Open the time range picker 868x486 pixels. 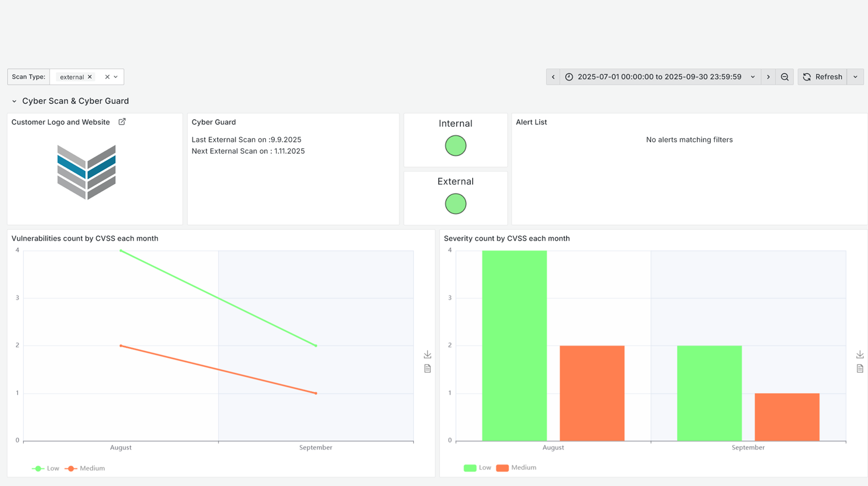659,77
